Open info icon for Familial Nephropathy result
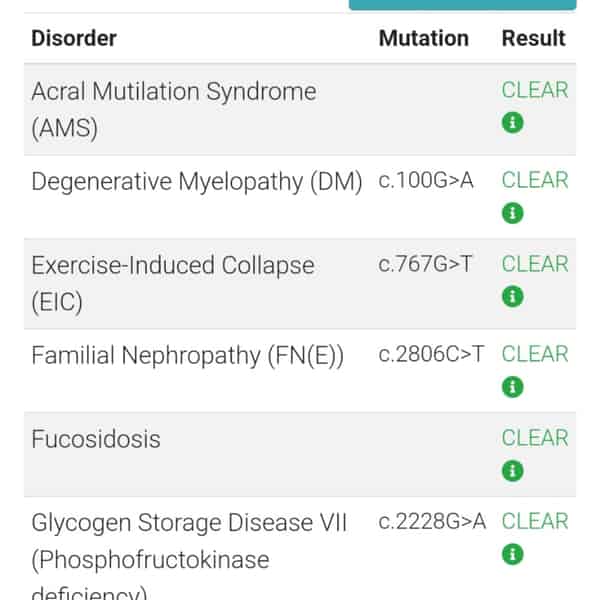The width and height of the screenshot is (600, 600). 512,387
